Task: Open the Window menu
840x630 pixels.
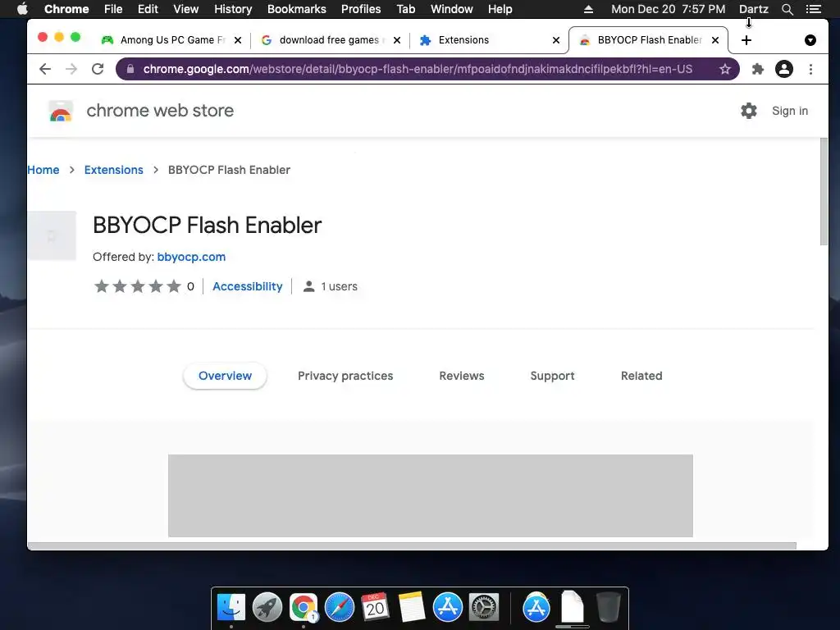Action: 452,9
